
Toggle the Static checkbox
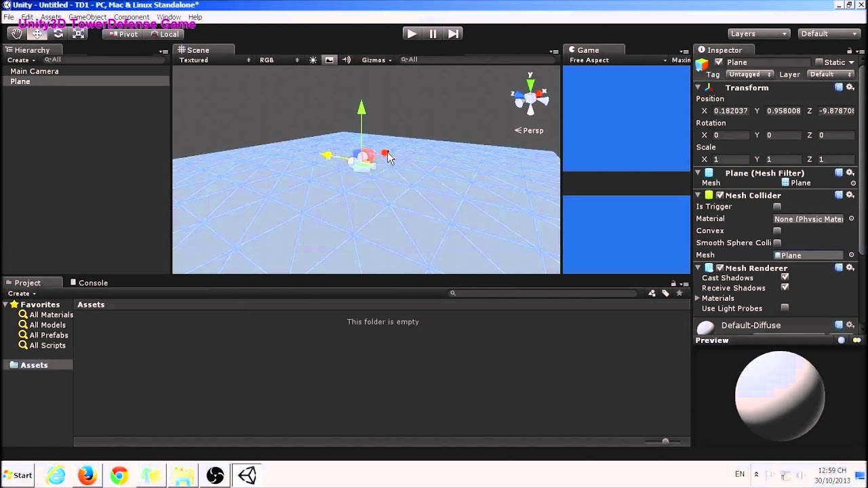pyautogui.click(x=819, y=62)
